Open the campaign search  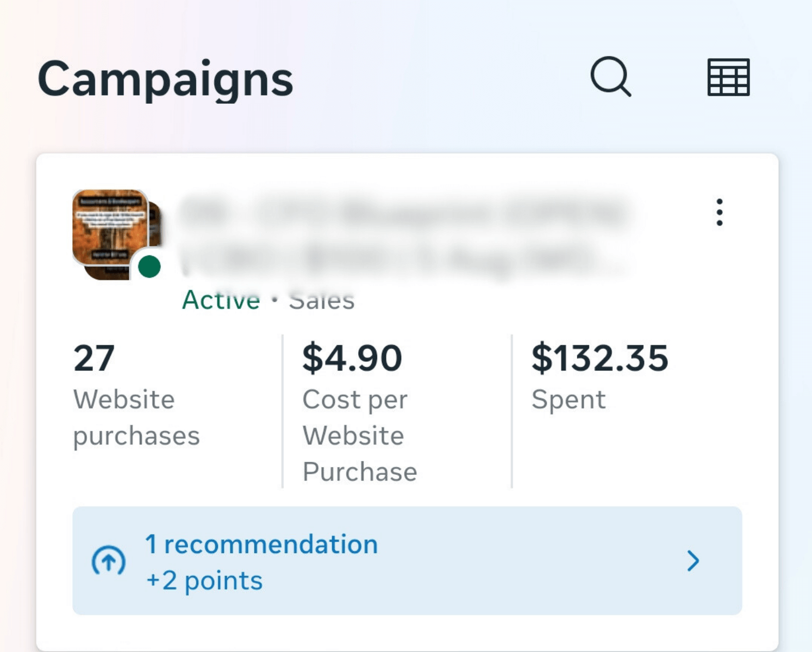[x=610, y=77]
